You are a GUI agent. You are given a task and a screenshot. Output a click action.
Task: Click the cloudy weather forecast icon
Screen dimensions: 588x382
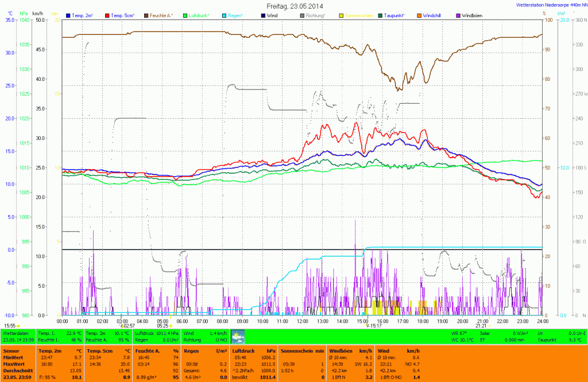coord(237,337)
